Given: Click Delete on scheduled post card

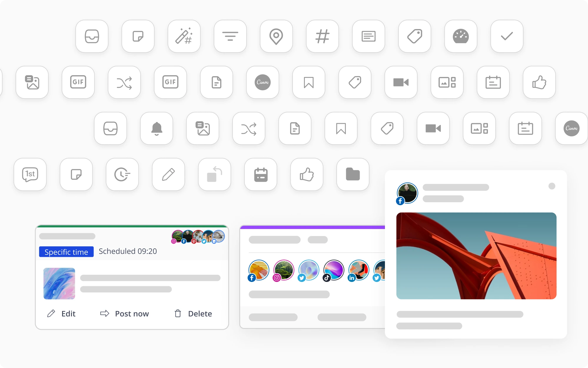Looking at the screenshot, I should (193, 313).
